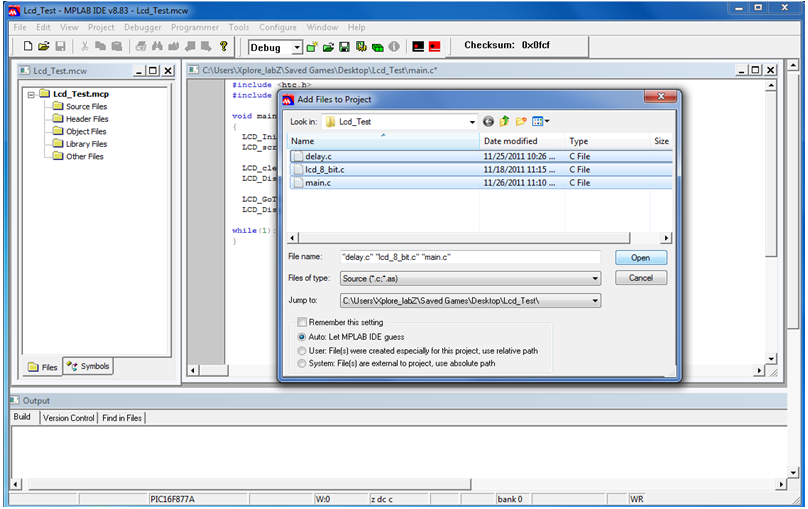Select delay.c in the file list

click(481, 156)
